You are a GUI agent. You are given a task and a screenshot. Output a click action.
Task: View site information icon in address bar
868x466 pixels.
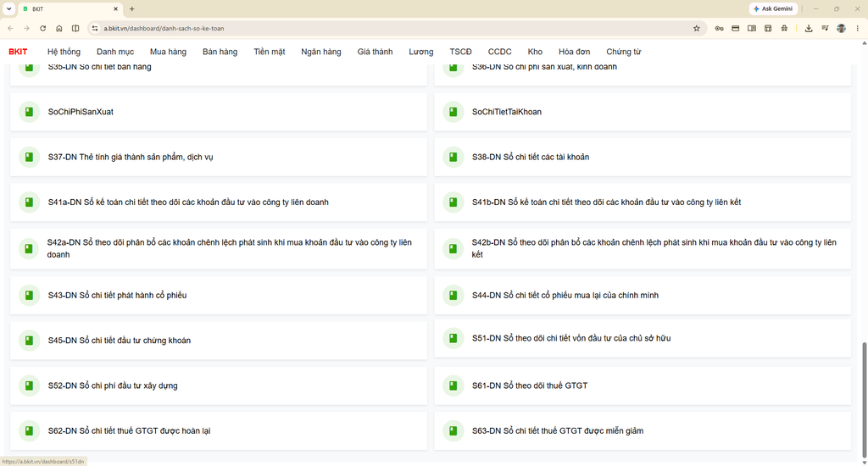click(x=95, y=28)
